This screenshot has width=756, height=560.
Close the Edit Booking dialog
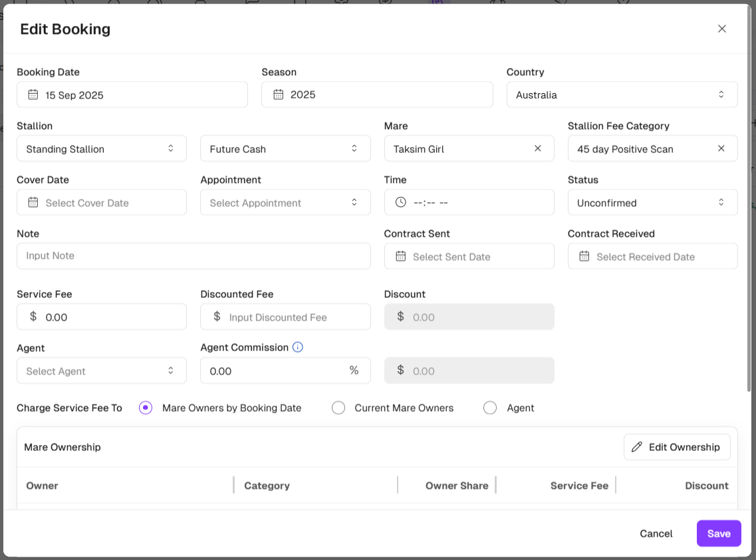[x=721, y=29]
